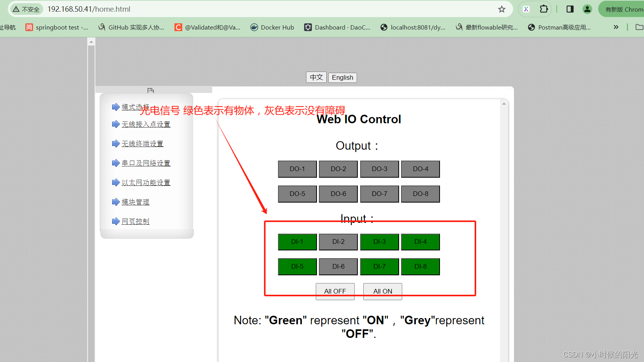
Task: Click the bookmark star in address bar
Action: 501,9
